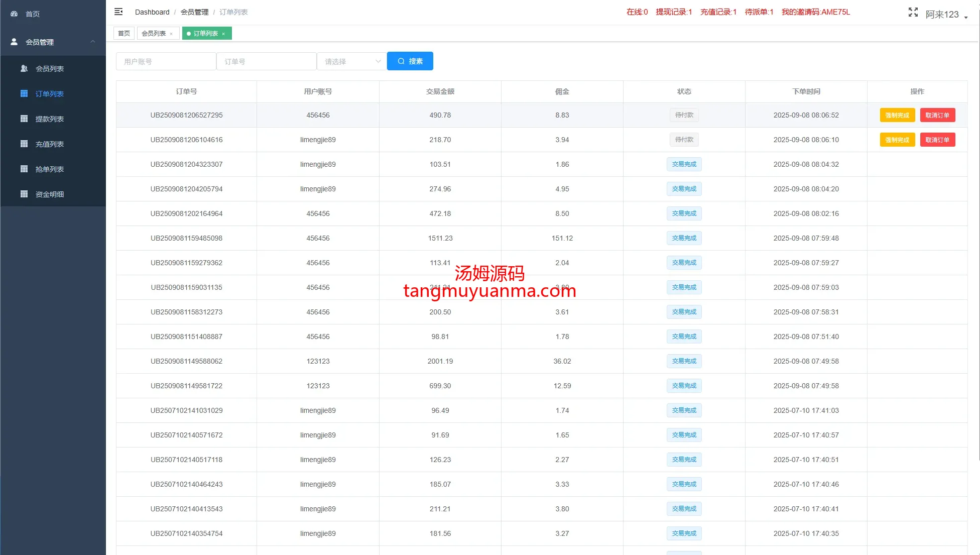Click the blue 搜索 search button
This screenshot has height=555, width=980.
pos(410,61)
